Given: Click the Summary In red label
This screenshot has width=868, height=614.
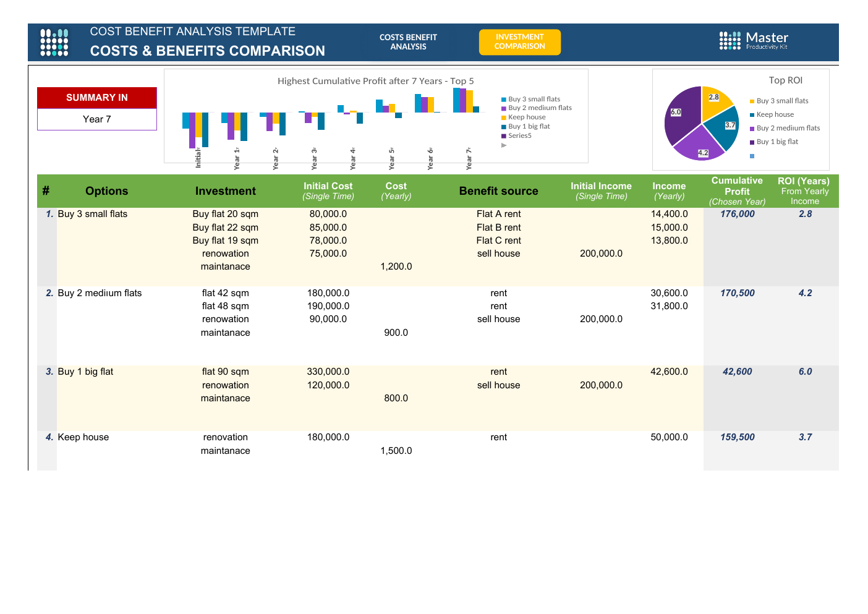Looking at the screenshot, I should click(x=97, y=98).
